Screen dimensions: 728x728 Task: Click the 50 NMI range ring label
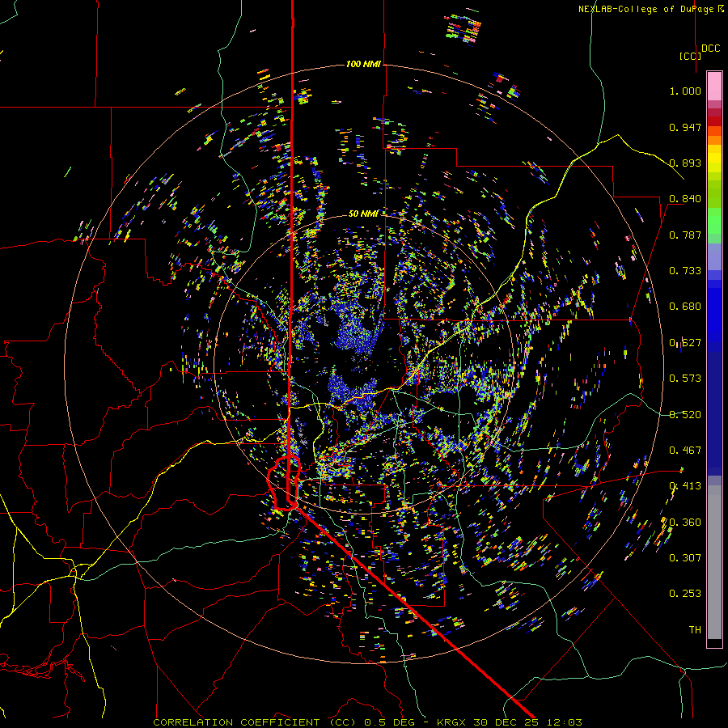(363, 214)
